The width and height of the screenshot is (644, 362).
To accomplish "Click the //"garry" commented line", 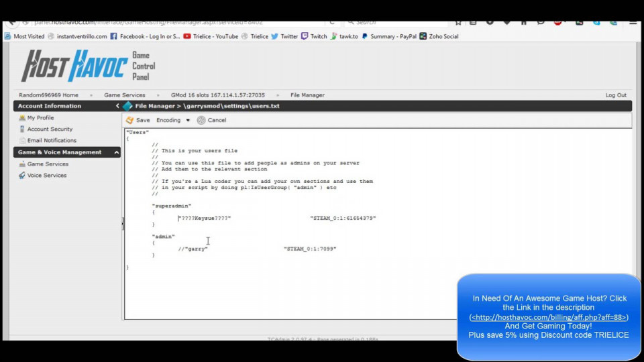I will (193, 249).
